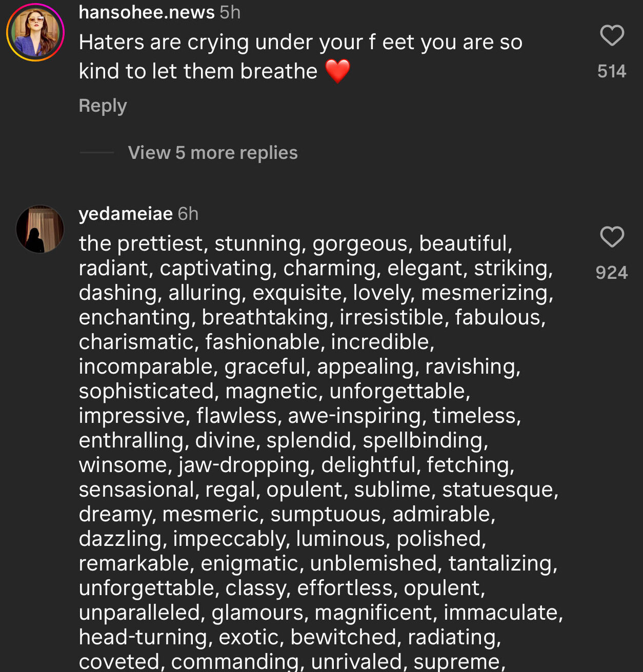Tap the heart icon on yedameiae's comment

pyautogui.click(x=612, y=237)
